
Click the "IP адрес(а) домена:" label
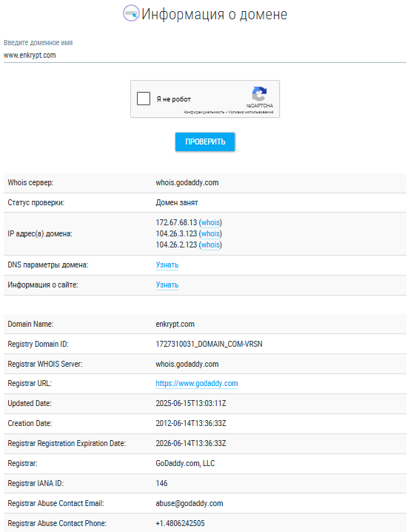coord(40,233)
